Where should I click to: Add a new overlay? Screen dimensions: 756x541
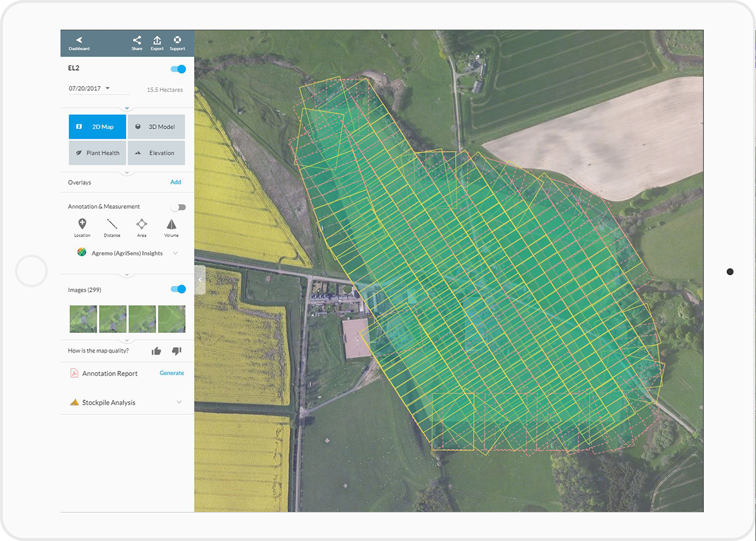pos(176,182)
